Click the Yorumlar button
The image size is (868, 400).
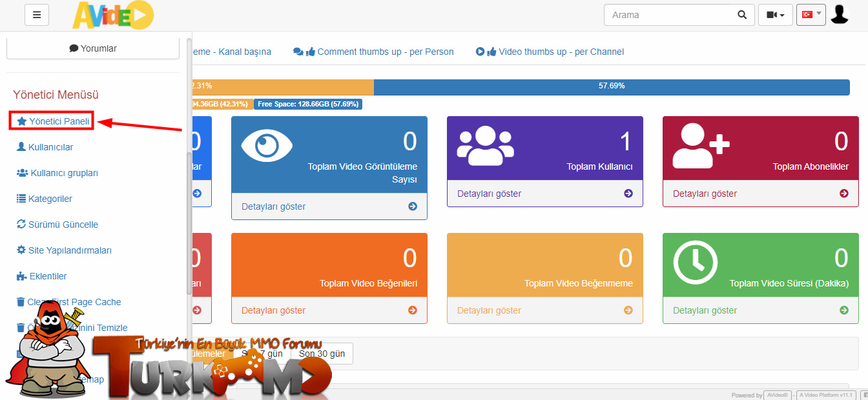[x=93, y=48]
